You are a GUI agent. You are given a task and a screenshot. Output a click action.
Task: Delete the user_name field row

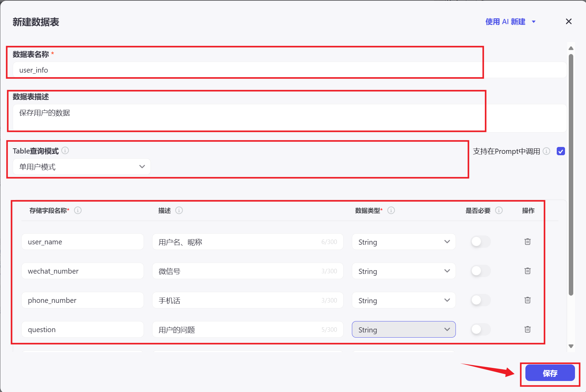pos(527,242)
